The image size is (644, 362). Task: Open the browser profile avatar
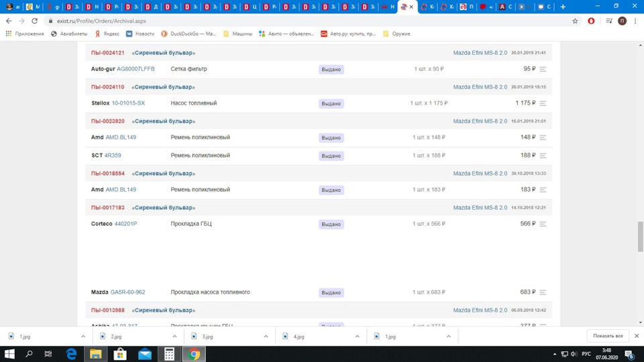[623, 21]
